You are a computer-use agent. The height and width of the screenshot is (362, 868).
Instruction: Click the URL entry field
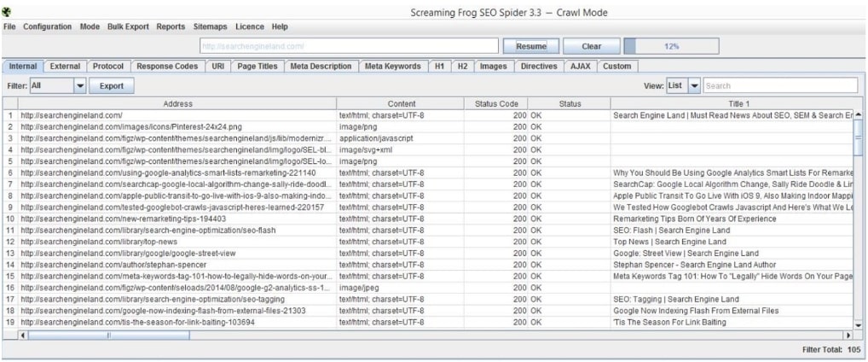pyautogui.click(x=350, y=47)
